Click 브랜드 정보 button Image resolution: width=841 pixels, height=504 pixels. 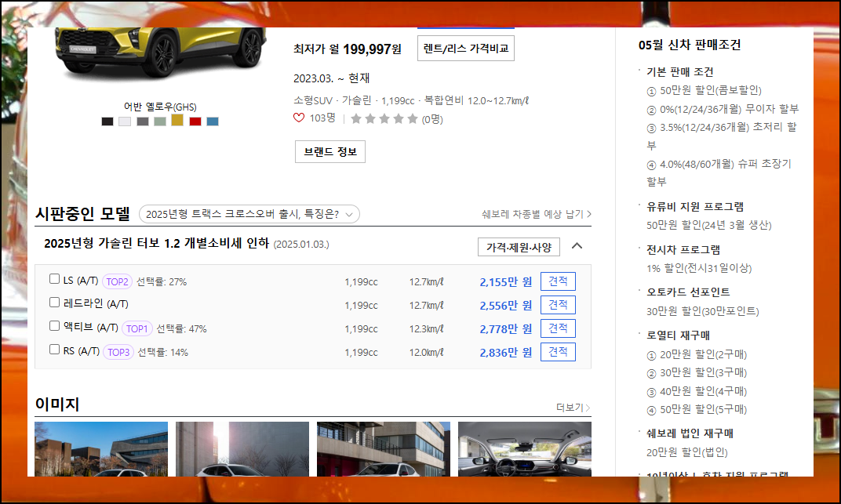(x=329, y=151)
